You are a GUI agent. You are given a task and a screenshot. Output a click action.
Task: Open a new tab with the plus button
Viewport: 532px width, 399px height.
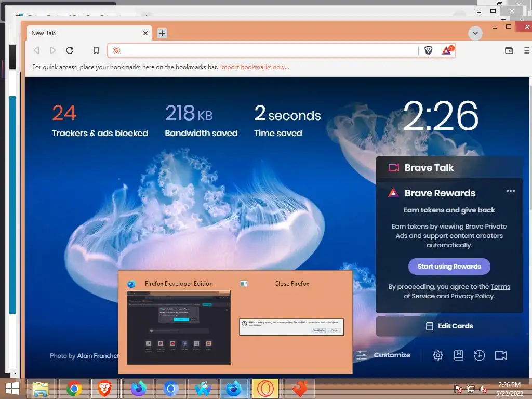point(162,33)
